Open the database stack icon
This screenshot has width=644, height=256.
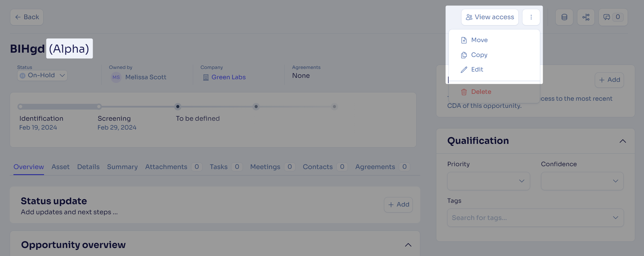[564, 17]
